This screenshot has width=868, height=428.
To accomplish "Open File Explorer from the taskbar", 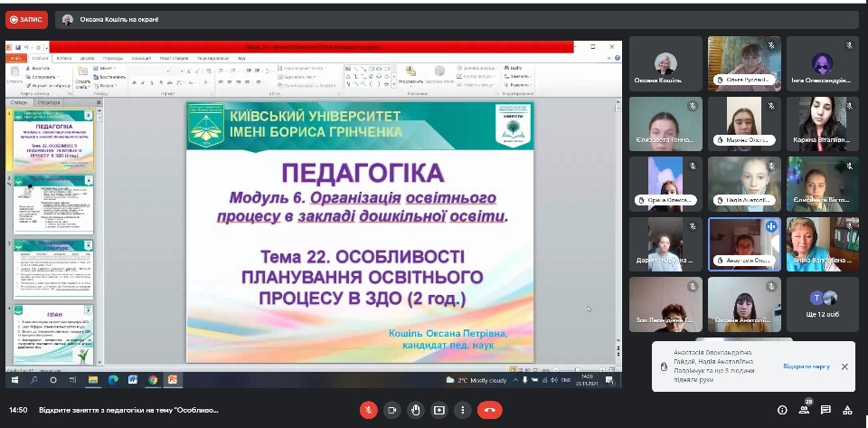I will 92,380.
